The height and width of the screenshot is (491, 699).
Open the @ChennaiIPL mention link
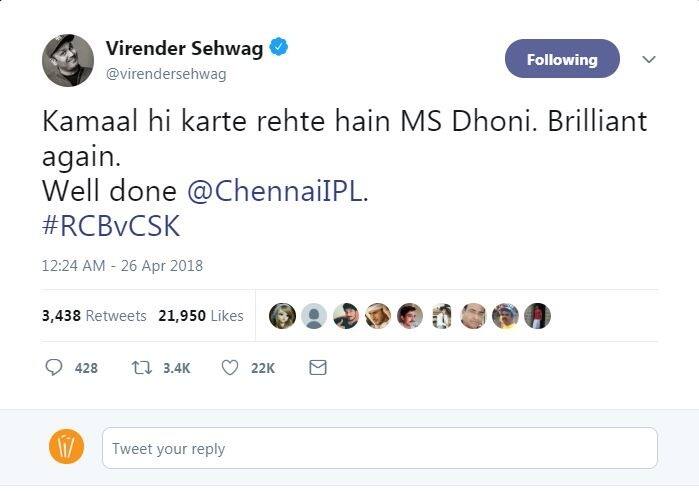click(x=274, y=190)
